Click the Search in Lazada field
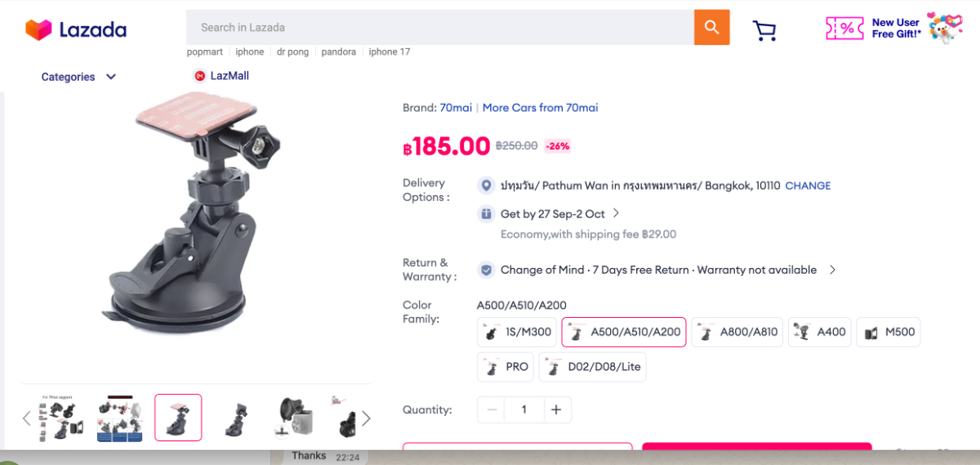 pyautogui.click(x=439, y=28)
